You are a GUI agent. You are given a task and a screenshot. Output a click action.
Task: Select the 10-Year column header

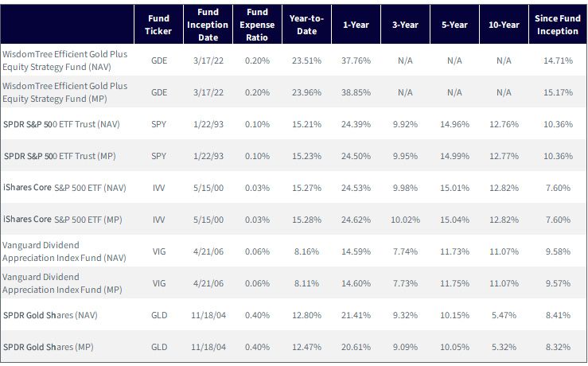(x=504, y=25)
